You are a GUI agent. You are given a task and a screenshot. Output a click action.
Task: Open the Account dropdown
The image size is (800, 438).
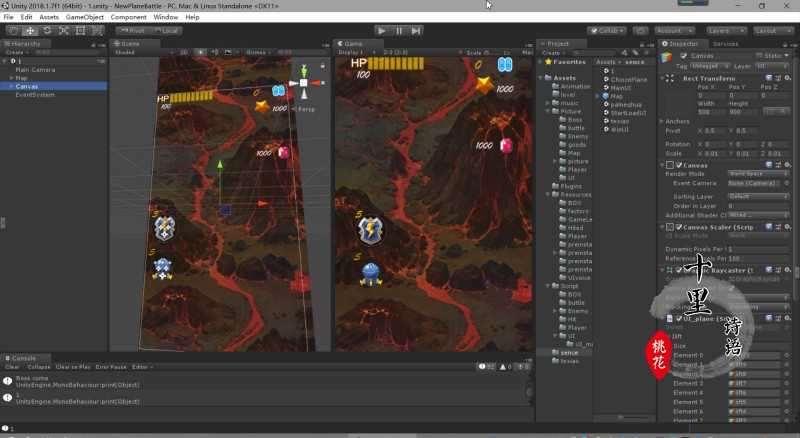pos(674,31)
